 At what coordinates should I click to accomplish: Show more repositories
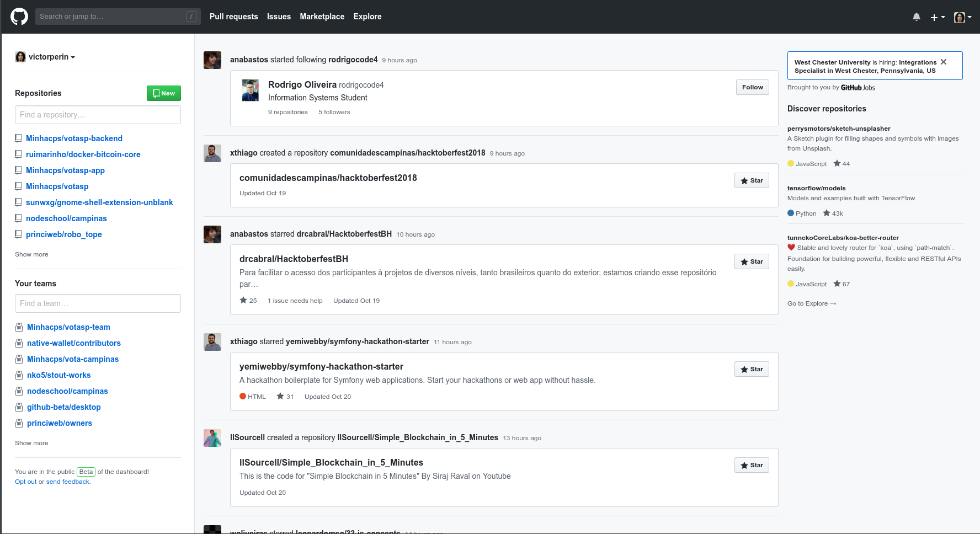tap(31, 254)
